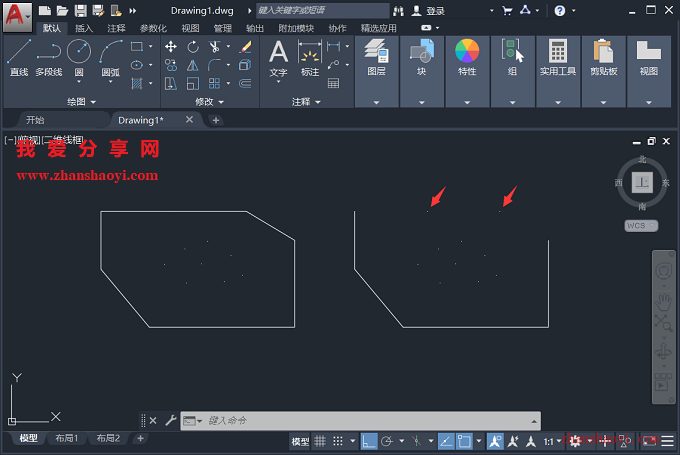Toggle 2D object snap in status bar
Screen dimensions: 680x455
click(x=464, y=442)
